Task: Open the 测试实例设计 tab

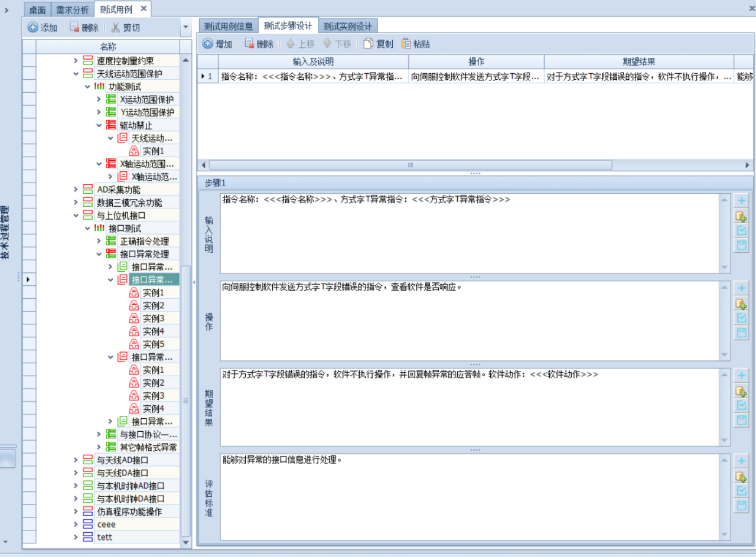Action: pos(348,26)
